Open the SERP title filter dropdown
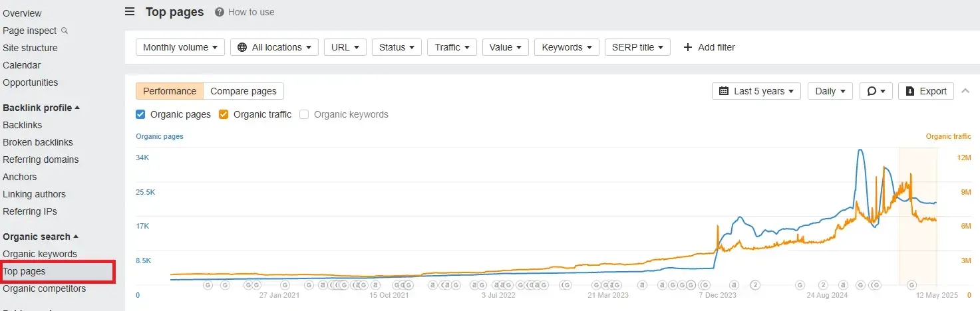Image resolution: width=980 pixels, height=311 pixels. coord(637,47)
